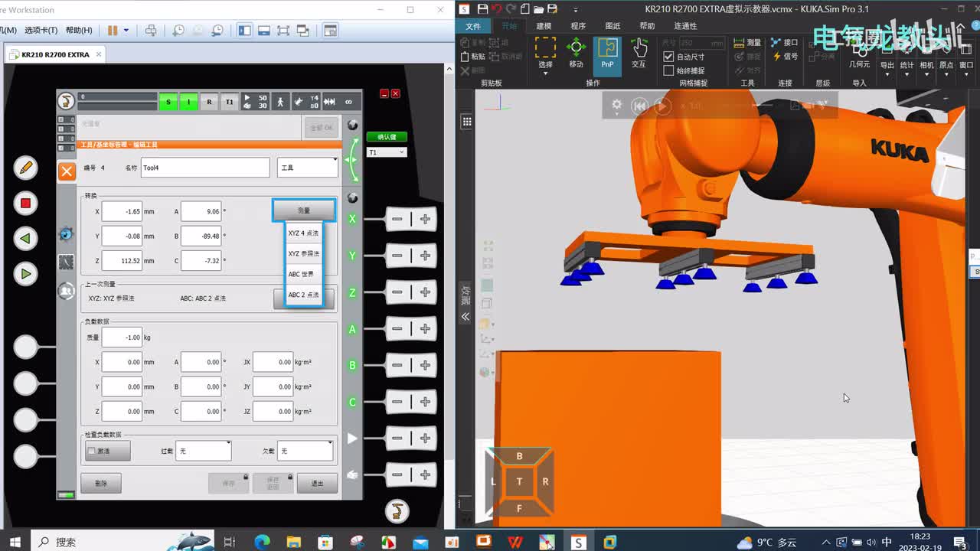This screenshot has height=551, width=980.
Task: Open the Windows Start menu
Action: click(15, 542)
